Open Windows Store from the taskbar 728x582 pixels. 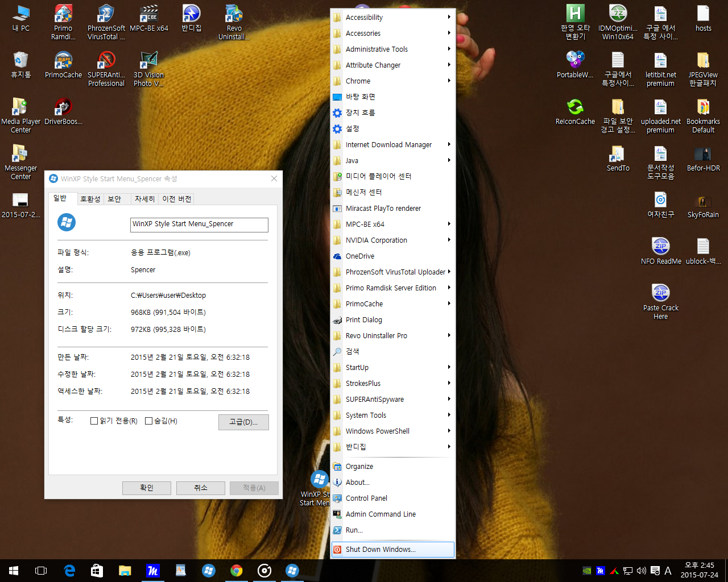click(97, 571)
